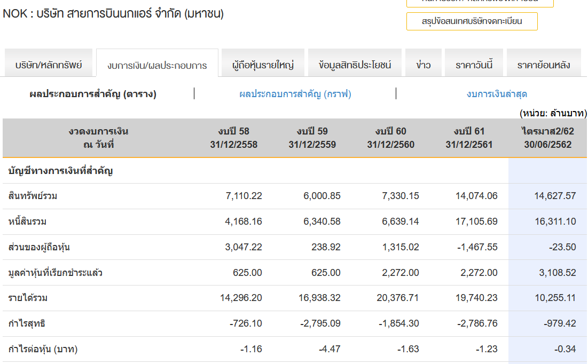Click the งบปี 59 column header
This screenshot has height=364, width=588.
(312, 138)
